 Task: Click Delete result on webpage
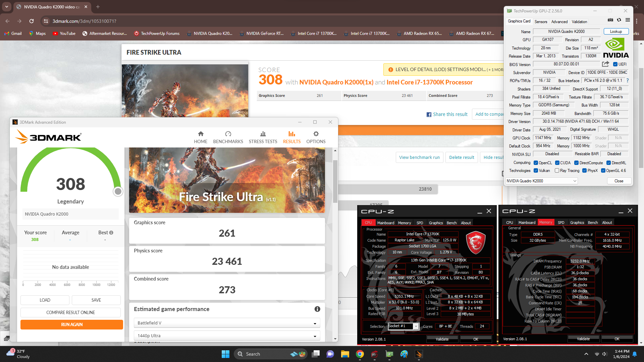click(x=462, y=158)
